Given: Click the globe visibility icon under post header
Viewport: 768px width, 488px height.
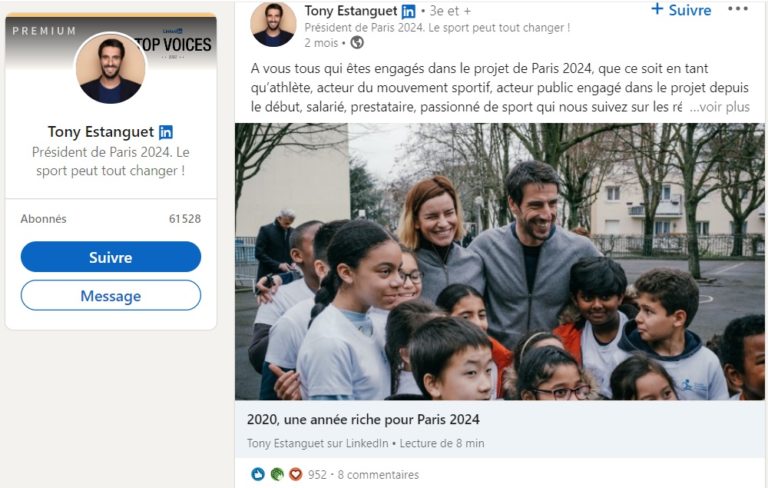Looking at the screenshot, I should (x=357, y=43).
